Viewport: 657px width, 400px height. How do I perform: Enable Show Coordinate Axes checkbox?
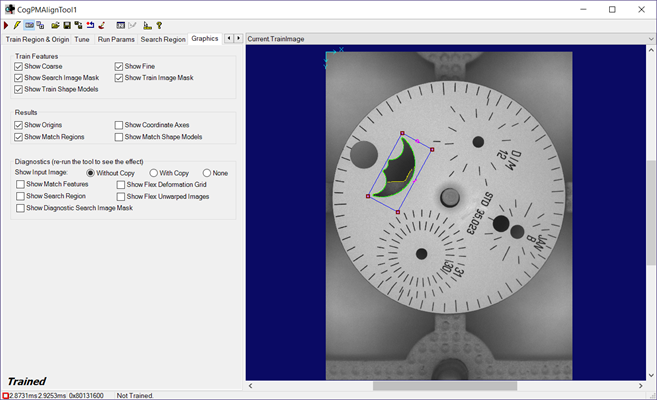[120, 125]
